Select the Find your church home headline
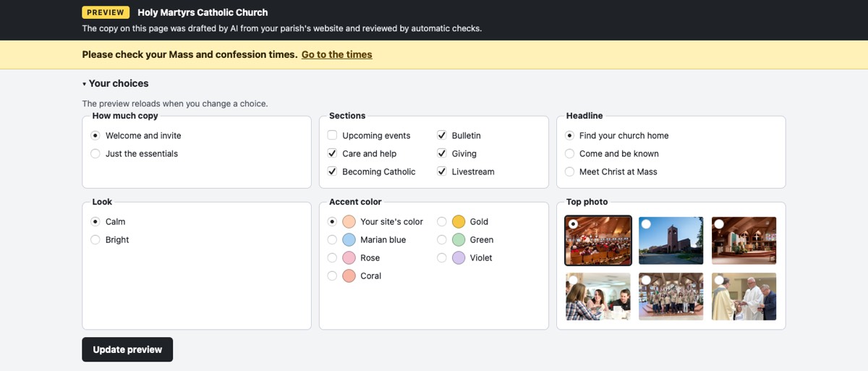The height and width of the screenshot is (371, 868). [569, 135]
